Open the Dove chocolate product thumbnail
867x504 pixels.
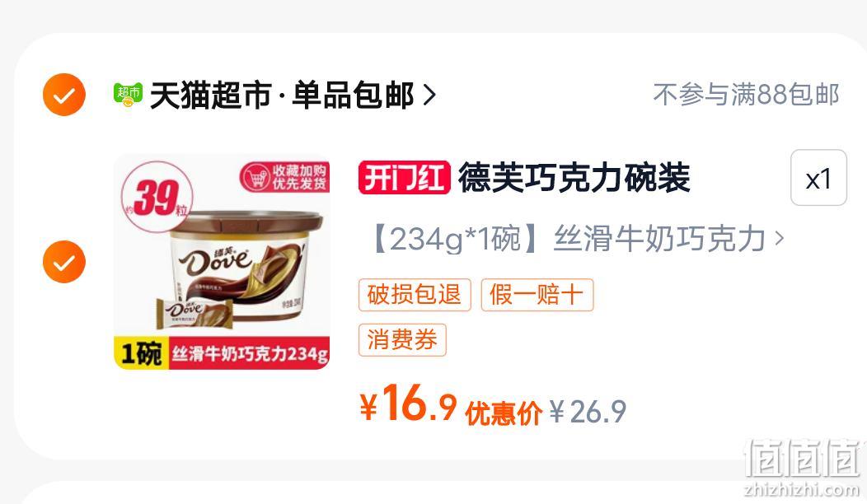point(222,261)
